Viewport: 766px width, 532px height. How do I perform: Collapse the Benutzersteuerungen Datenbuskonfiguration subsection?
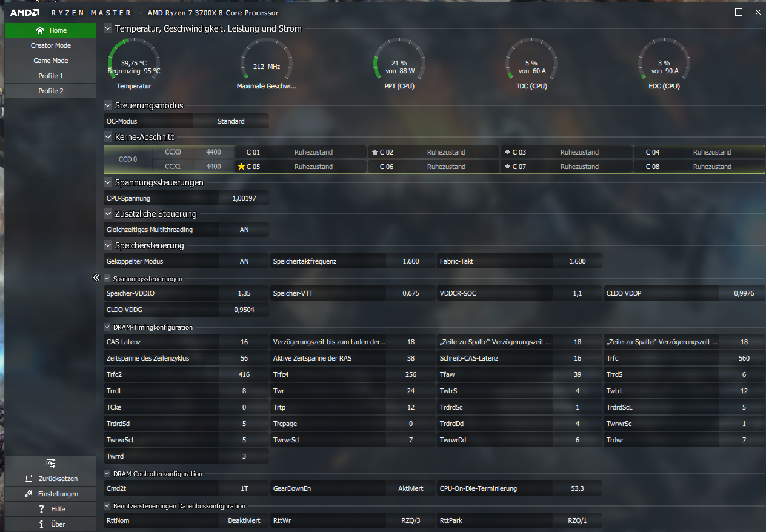[x=107, y=506]
